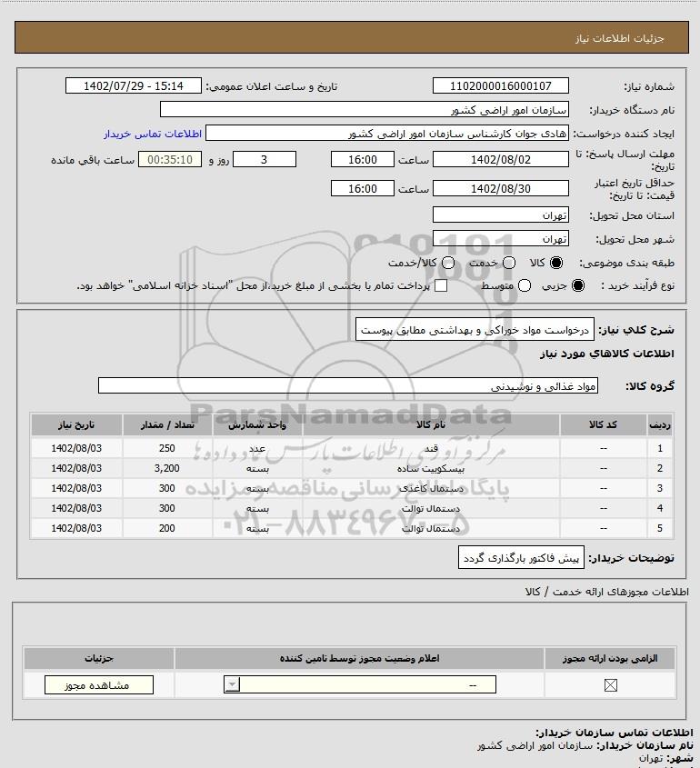Screen dimensions: 700x768
Task: Click the جزئیات column header
Action: tap(99, 658)
